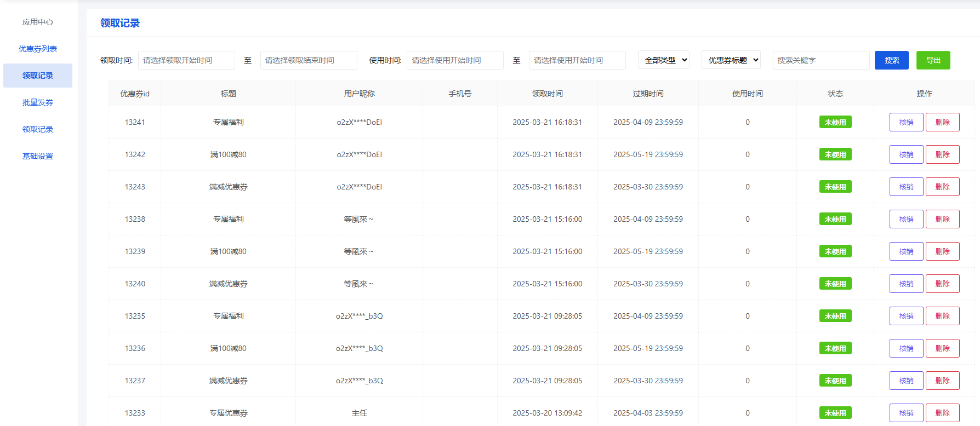Open the 优惠券标题 search field dropdown
Screen dimensions: 980x426
point(731,60)
